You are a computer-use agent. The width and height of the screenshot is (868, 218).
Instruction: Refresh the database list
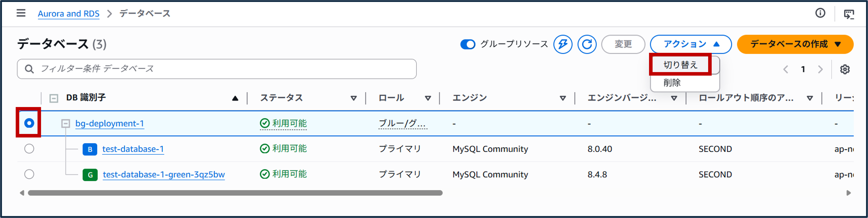coord(587,44)
